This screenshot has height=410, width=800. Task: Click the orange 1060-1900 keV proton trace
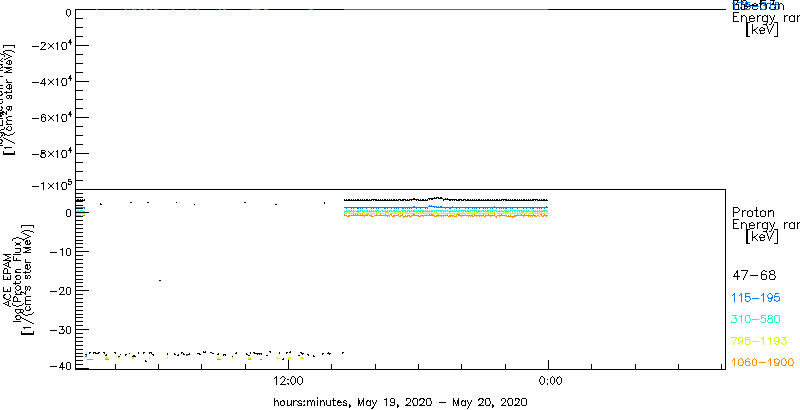click(x=446, y=216)
